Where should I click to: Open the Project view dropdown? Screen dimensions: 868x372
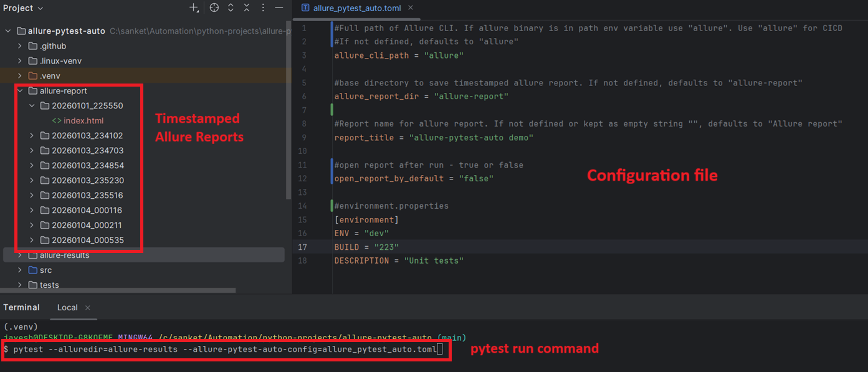click(x=23, y=8)
